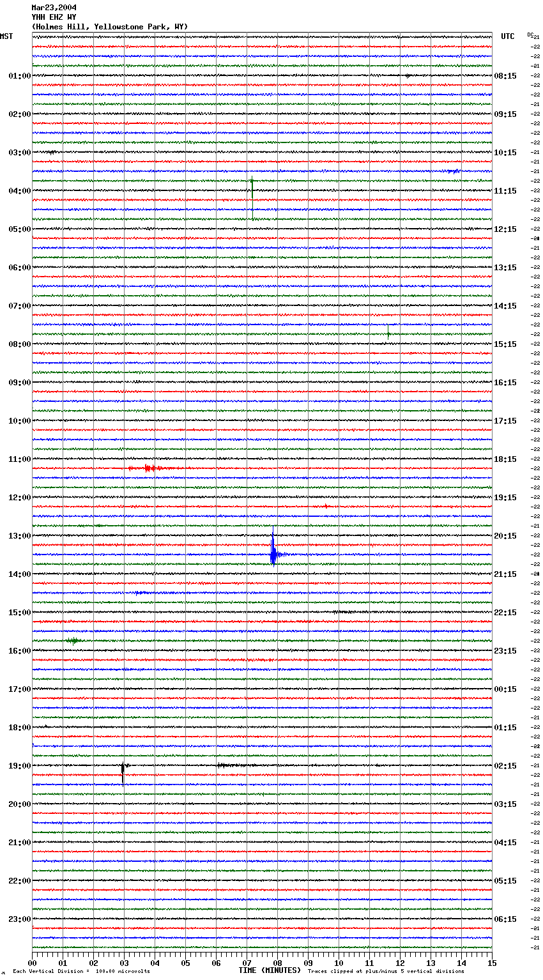Click the date label Mar23,2004
The image size is (543, 980).
click(x=54, y=8)
